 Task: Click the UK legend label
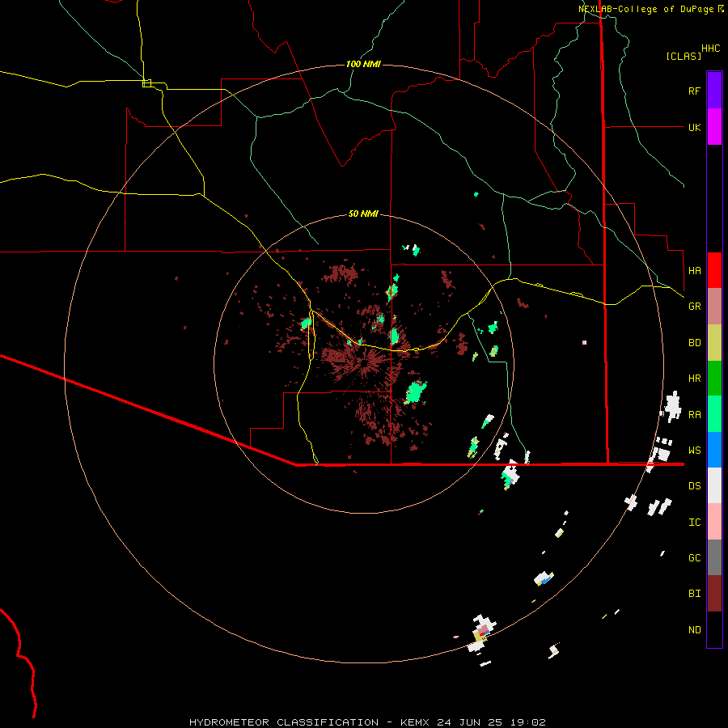694,127
